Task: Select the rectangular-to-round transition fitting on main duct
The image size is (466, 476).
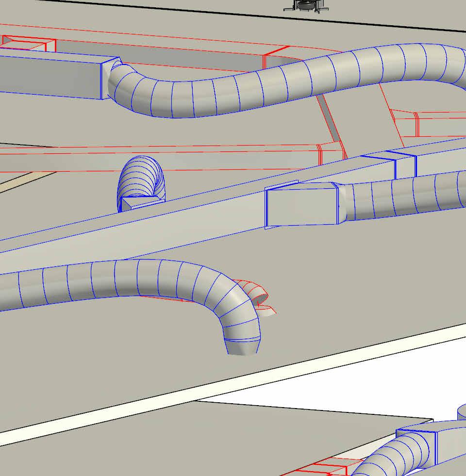Action: [305, 205]
